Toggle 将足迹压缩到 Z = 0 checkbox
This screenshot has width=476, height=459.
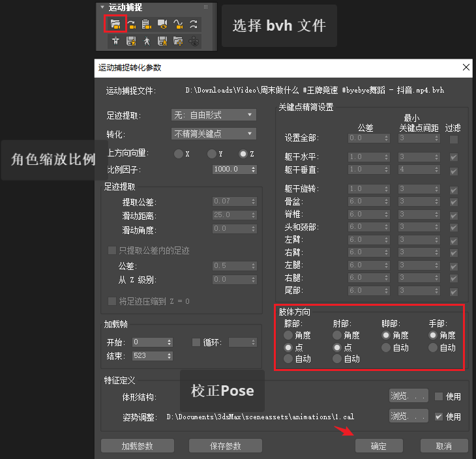[x=112, y=301]
